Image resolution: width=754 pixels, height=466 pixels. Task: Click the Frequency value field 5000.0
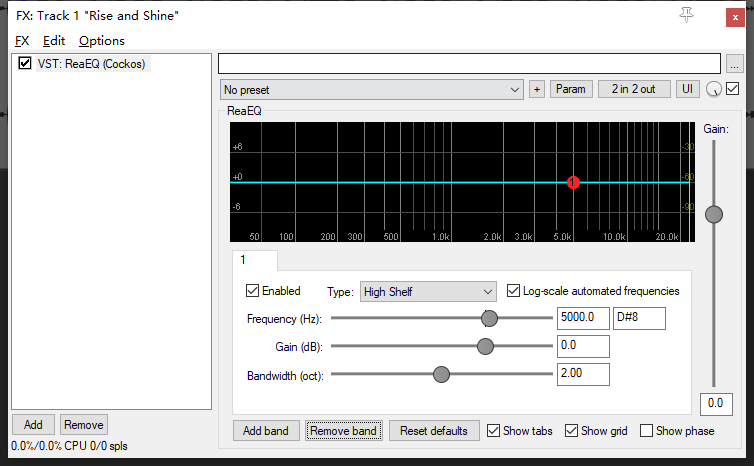tap(583, 318)
